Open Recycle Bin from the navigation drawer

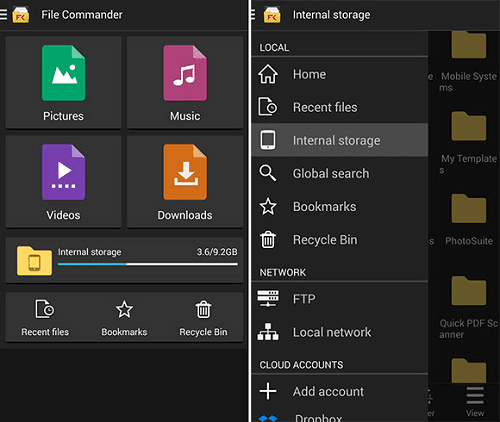tap(340, 240)
